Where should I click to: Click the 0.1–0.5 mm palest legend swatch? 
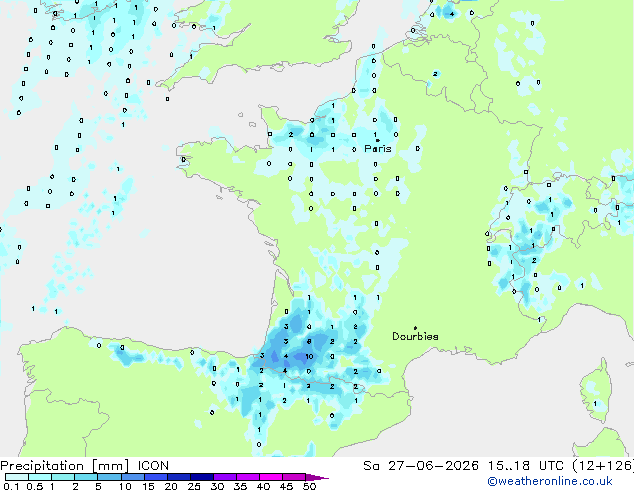click(x=17, y=477)
